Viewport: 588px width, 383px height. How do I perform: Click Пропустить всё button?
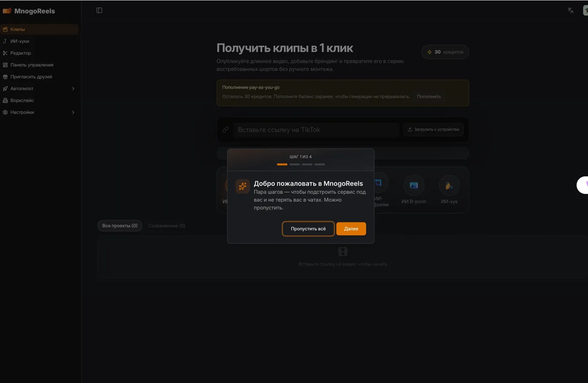[308, 229]
